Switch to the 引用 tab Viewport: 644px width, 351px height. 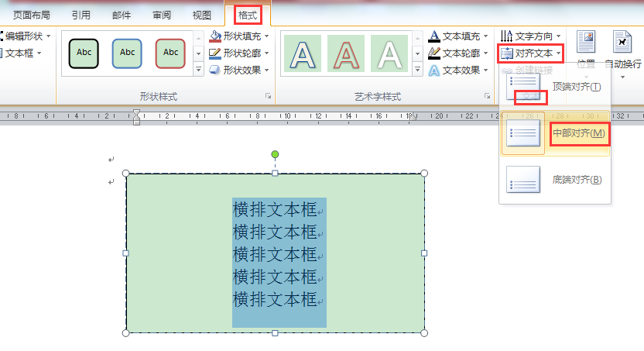coord(81,15)
